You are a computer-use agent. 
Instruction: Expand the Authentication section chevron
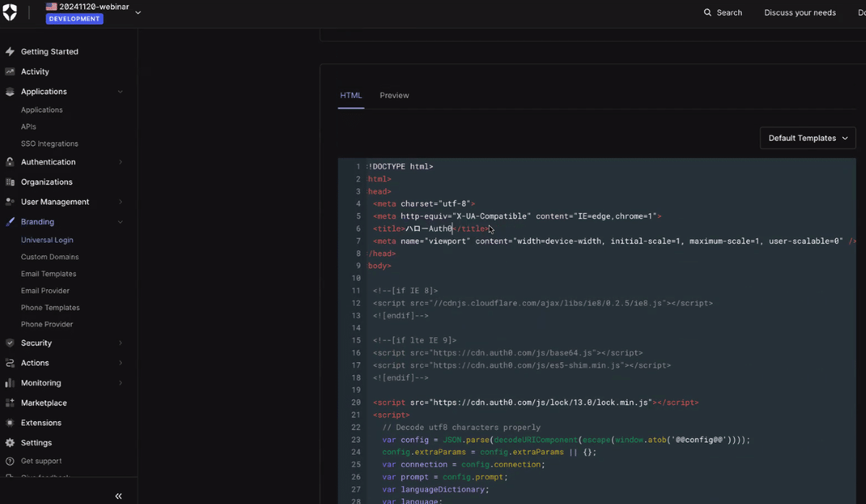pyautogui.click(x=121, y=162)
